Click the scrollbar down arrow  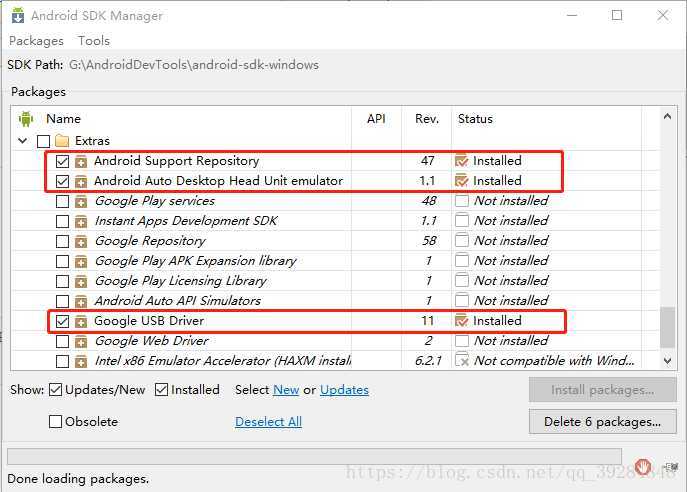click(667, 361)
